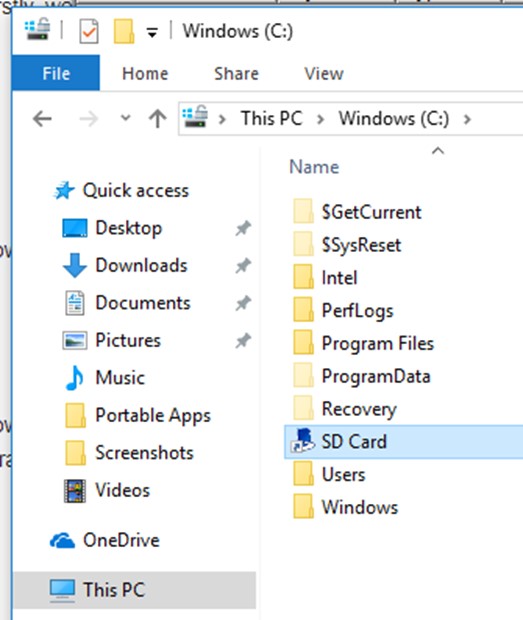Click the drive icon in title bar
523x620 pixels.
38,29
